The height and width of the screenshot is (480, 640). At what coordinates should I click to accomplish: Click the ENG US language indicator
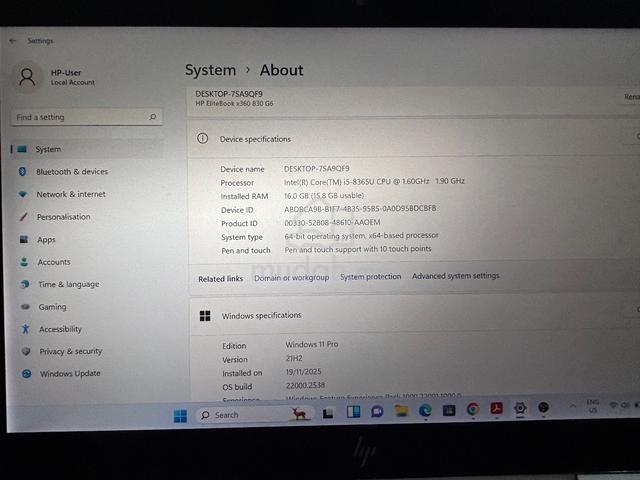593,406
